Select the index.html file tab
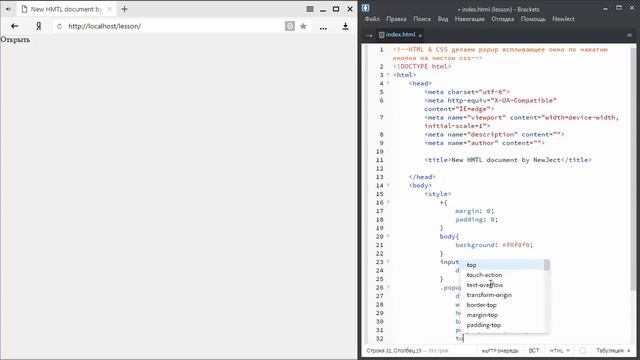Screen dimensions: 640x360 click(x=400, y=35)
